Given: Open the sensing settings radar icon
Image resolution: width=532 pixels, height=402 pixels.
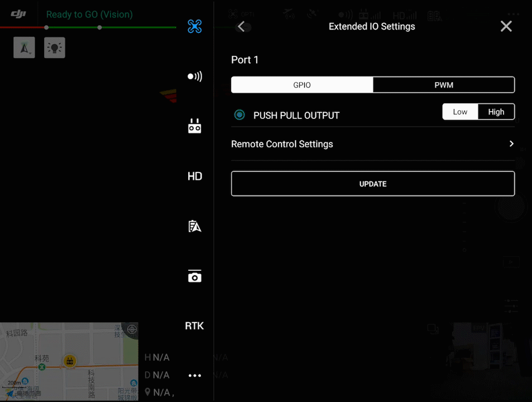Looking at the screenshot, I should 194,76.
